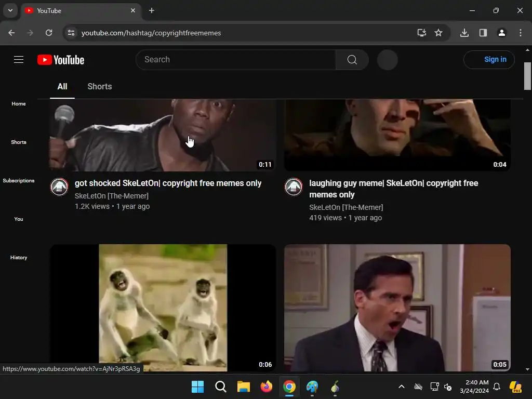Click channel name under 'got shocked' video
This screenshot has height=399, width=532.
click(x=112, y=196)
